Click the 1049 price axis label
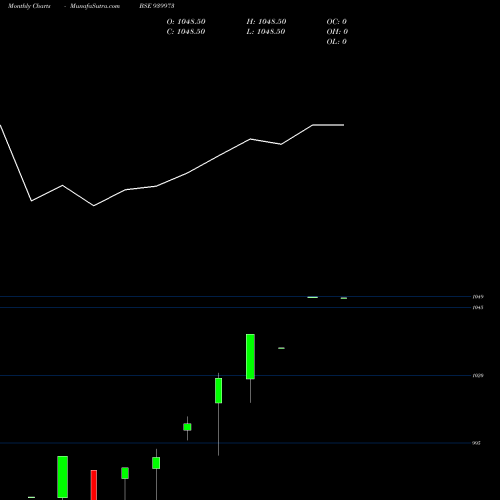 point(478,297)
